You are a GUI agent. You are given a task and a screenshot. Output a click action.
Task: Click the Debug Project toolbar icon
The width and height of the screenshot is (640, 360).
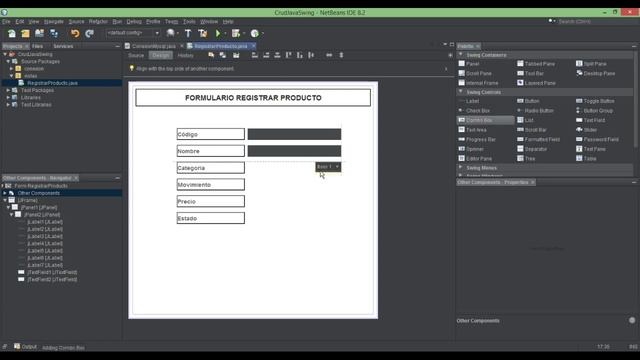pyautogui.click(x=236, y=33)
